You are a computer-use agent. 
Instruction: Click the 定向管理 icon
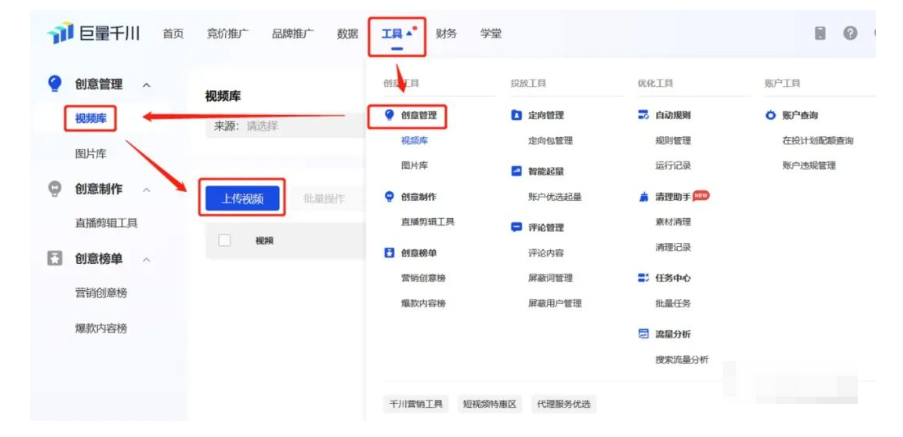pyautogui.click(x=517, y=115)
